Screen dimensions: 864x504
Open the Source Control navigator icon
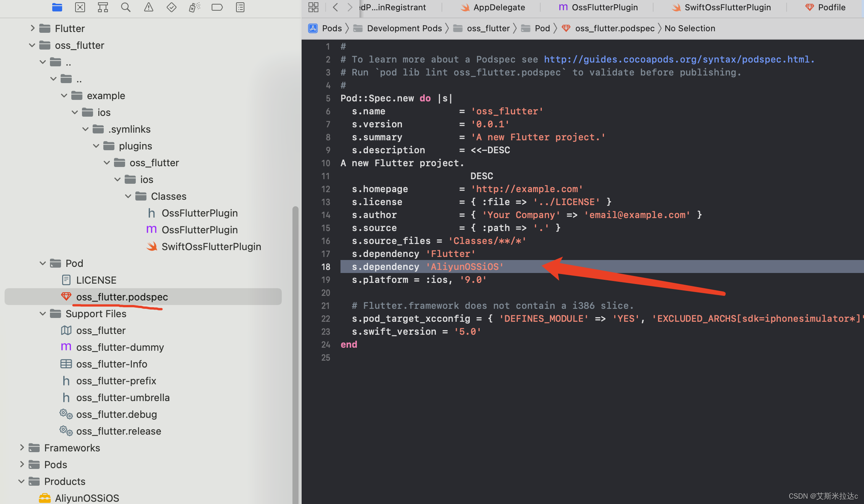point(80,7)
